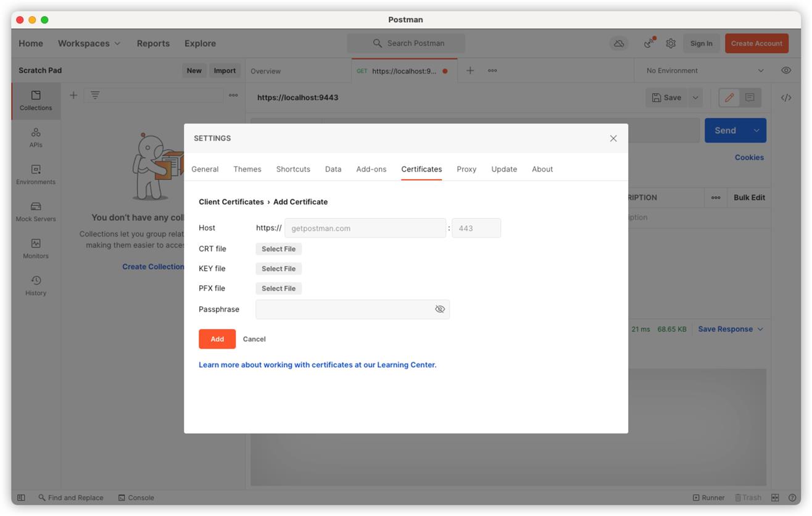Open the Overview tab
This screenshot has width=812, height=516.
point(265,71)
